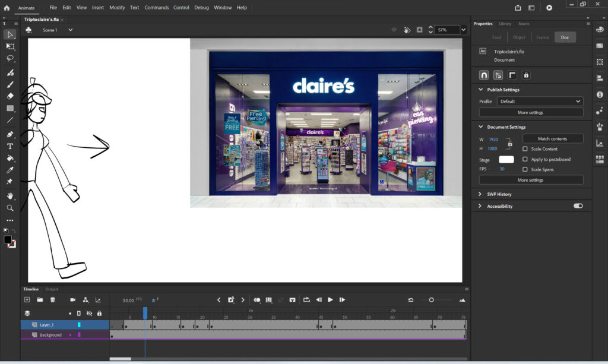
Task: Open the Modify menu
Action: [117, 7]
